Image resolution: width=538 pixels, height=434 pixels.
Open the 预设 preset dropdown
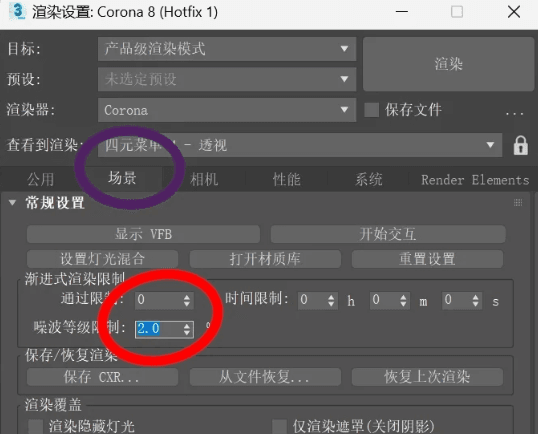(x=227, y=79)
